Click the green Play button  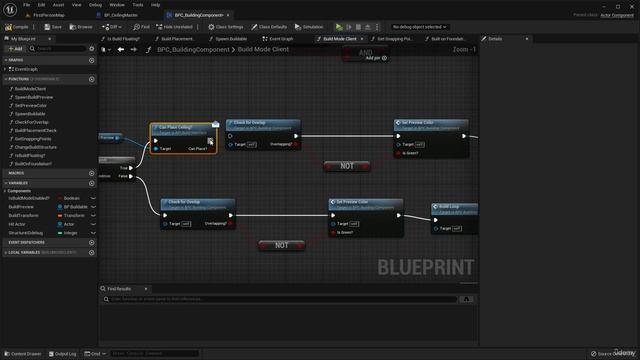coord(339,27)
